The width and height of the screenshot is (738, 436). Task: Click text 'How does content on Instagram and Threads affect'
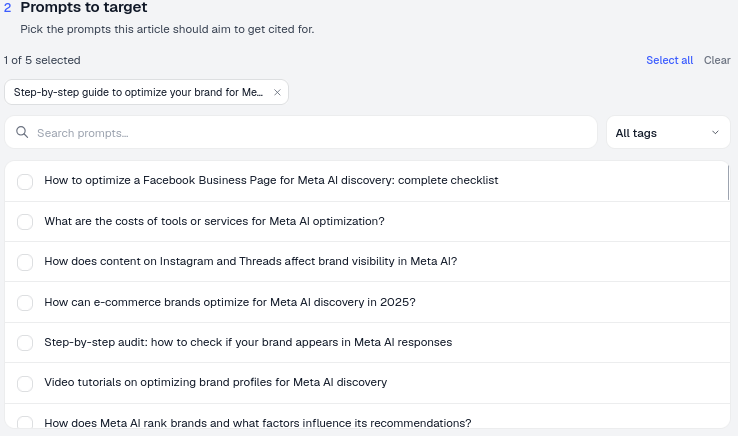[179, 261]
